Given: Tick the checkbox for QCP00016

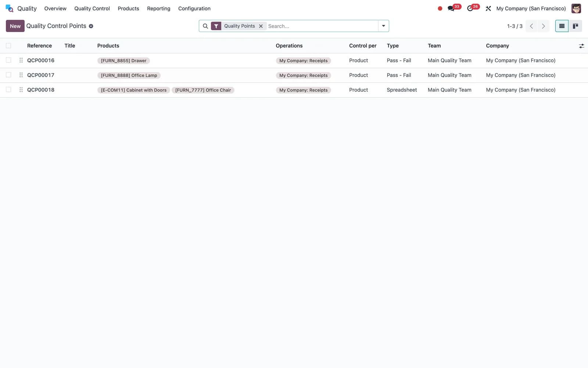Looking at the screenshot, I should point(8,60).
